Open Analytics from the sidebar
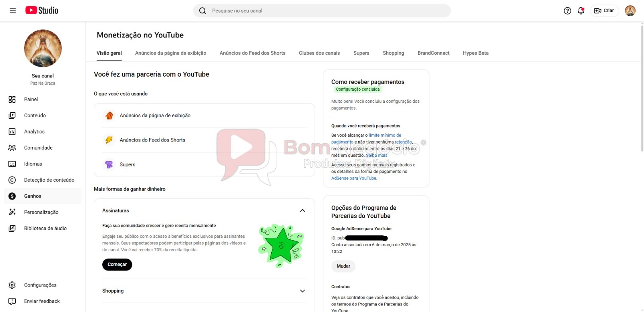This screenshot has width=644, height=312. tap(34, 132)
